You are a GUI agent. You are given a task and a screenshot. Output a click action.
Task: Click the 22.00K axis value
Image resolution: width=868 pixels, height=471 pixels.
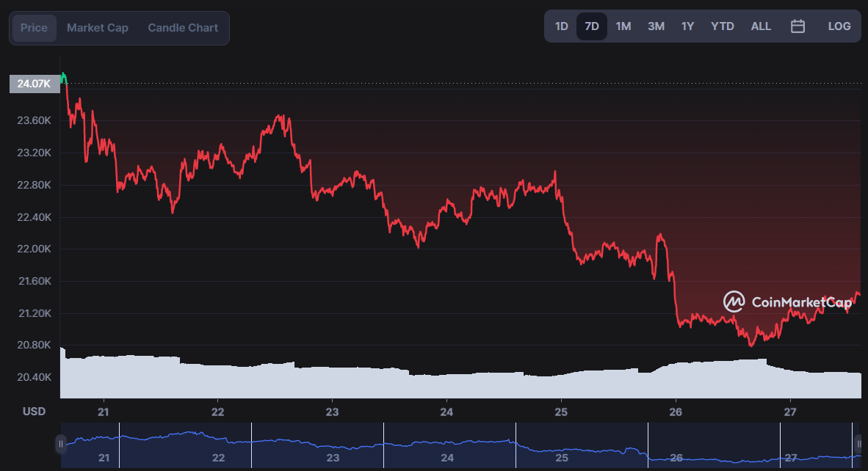pyautogui.click(x=35, y=249)
